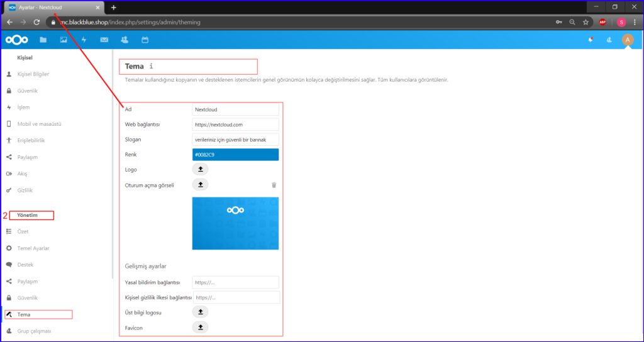
Task: Open Özet under Yönetim
Action: [23, 231]
